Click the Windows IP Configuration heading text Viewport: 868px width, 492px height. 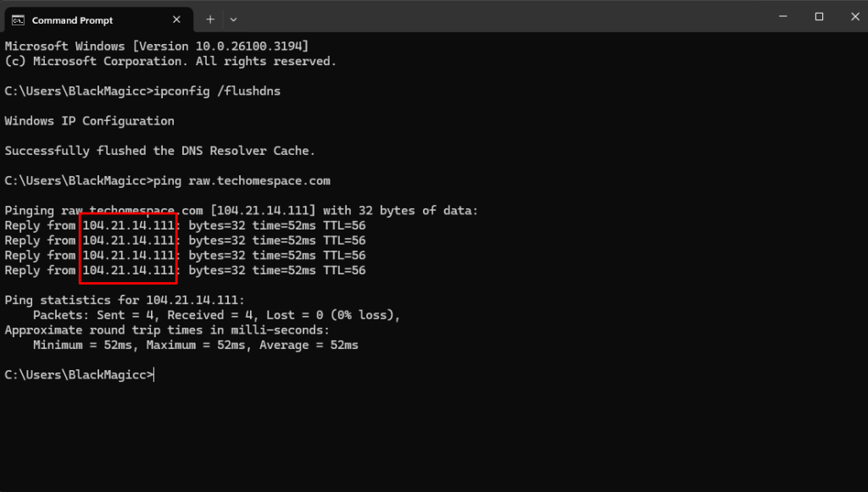[89, 121]
